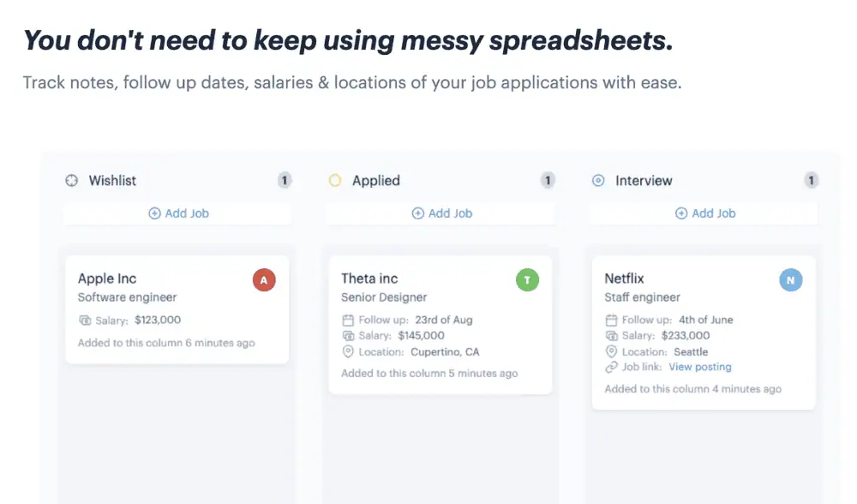Click the Wishlist job count badge
This screenshot has height=504, width=857.
pyautogui.click(x=285, y=181)
